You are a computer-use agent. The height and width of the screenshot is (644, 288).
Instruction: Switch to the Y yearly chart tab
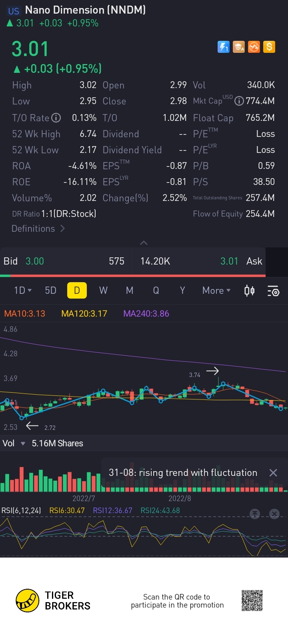click(x=182, y=291)
